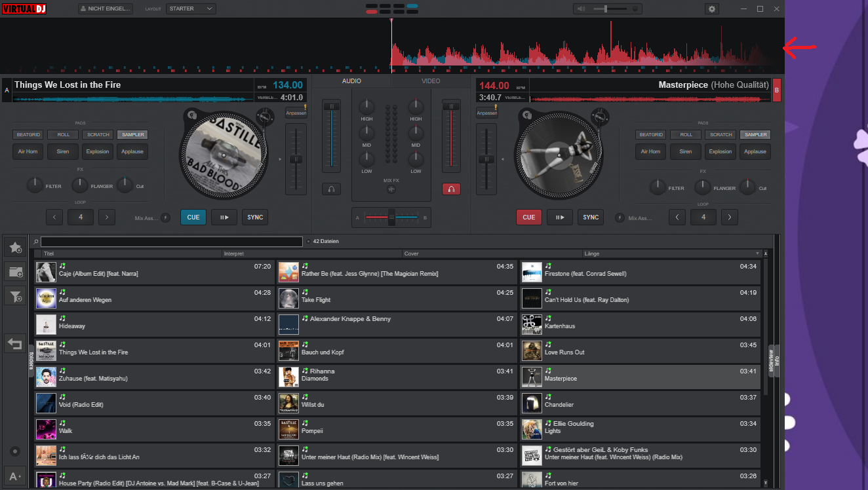
Task: Play or pause deck A
Action: 224,217
